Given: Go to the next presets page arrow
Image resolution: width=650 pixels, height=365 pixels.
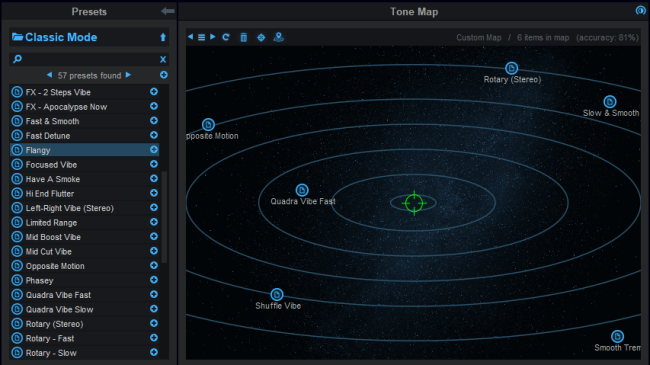Looking at the screenshot, I should point(129,75).
